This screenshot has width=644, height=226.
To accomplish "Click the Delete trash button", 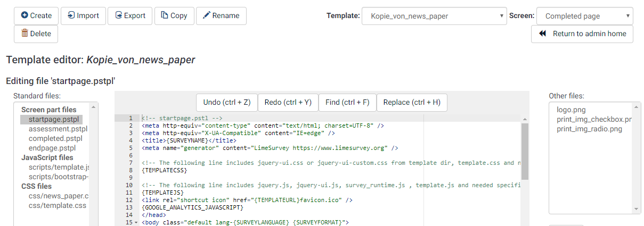I will [x=36, y=34].
